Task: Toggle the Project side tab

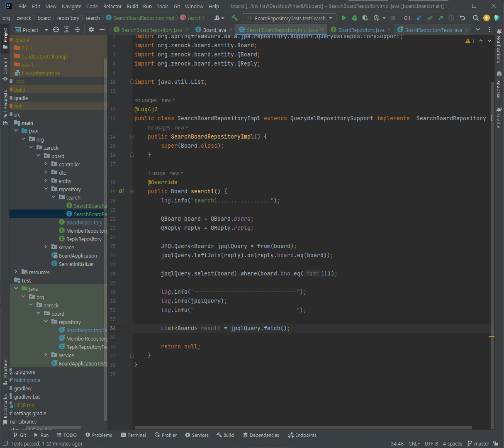Action: [5, 38]
